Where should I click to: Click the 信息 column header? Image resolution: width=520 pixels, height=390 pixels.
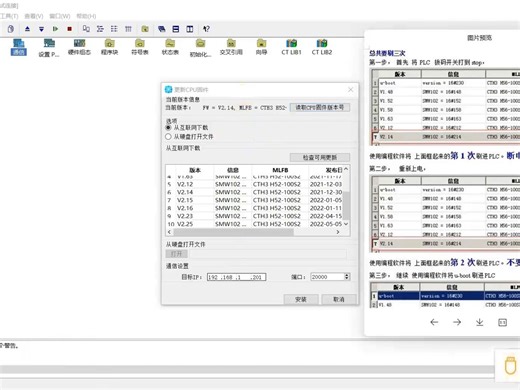click(233, 170)
